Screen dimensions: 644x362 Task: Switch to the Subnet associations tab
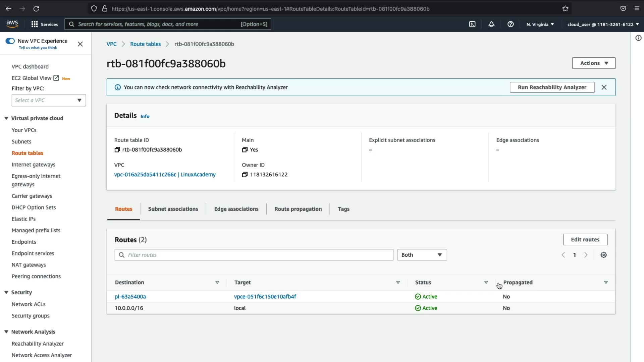pyautogui.click(x=173, y=209)
